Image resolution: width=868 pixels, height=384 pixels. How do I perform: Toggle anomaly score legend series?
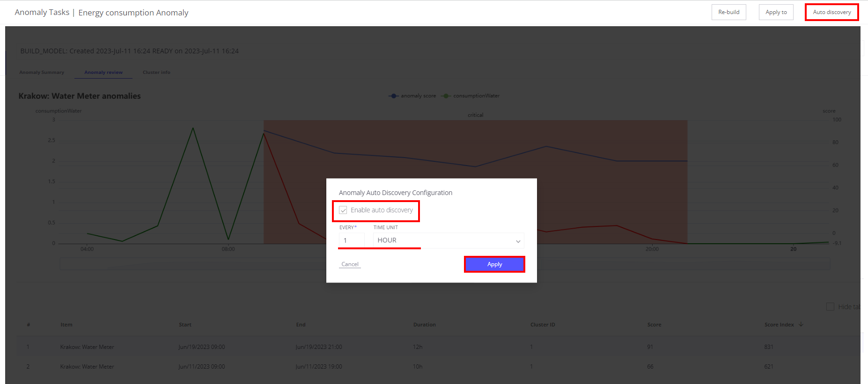pos(412,96)
